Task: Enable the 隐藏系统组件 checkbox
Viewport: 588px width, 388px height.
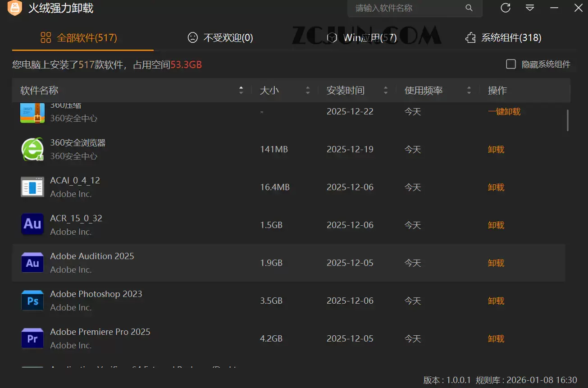Action: click(x=511, y=64)
